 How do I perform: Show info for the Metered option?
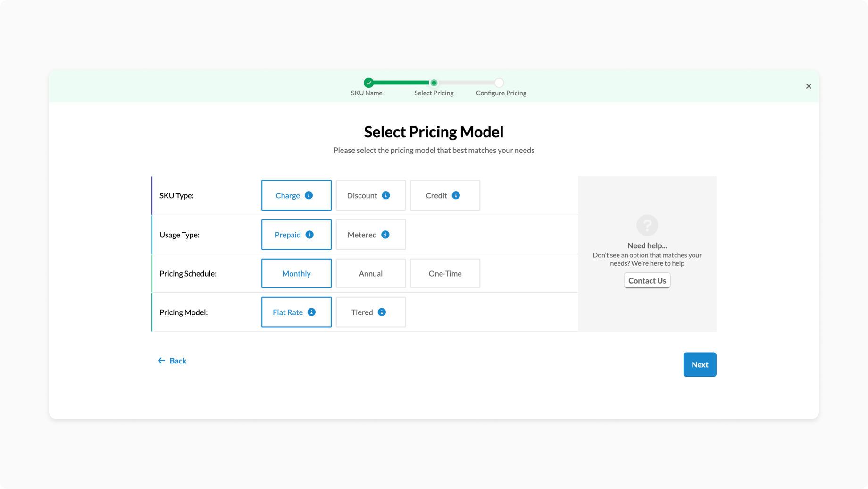[385, 235]
